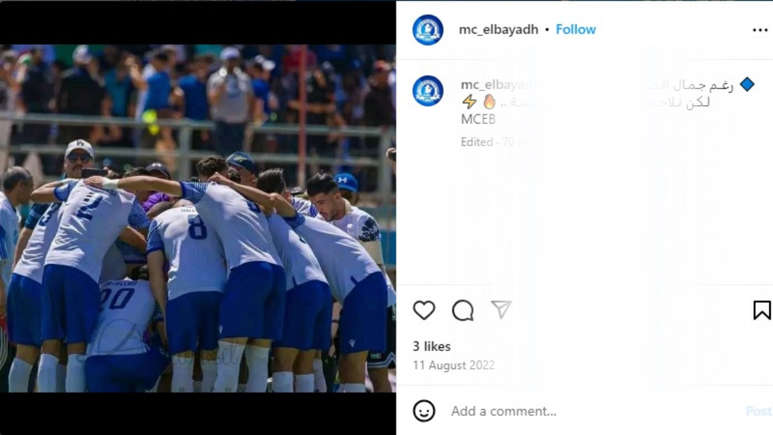Click the mc_elbayadh avatar beside the caption
Screen dimensions: 773x435
427,91
